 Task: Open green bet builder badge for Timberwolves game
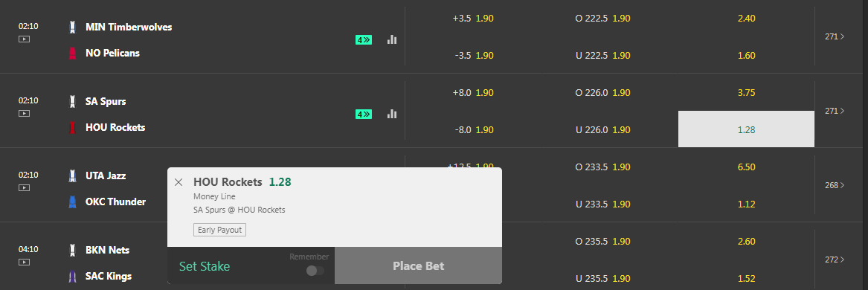click(364, 40)
